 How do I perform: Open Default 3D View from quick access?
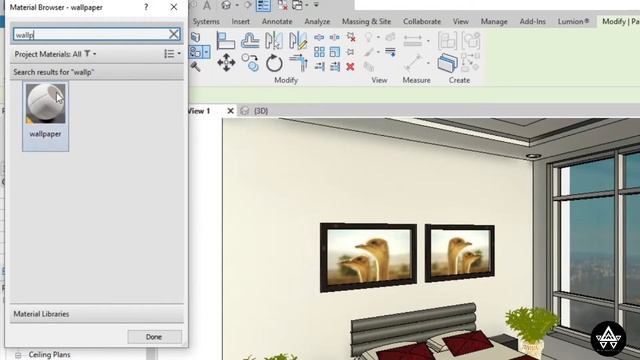[x=226, y=5]
